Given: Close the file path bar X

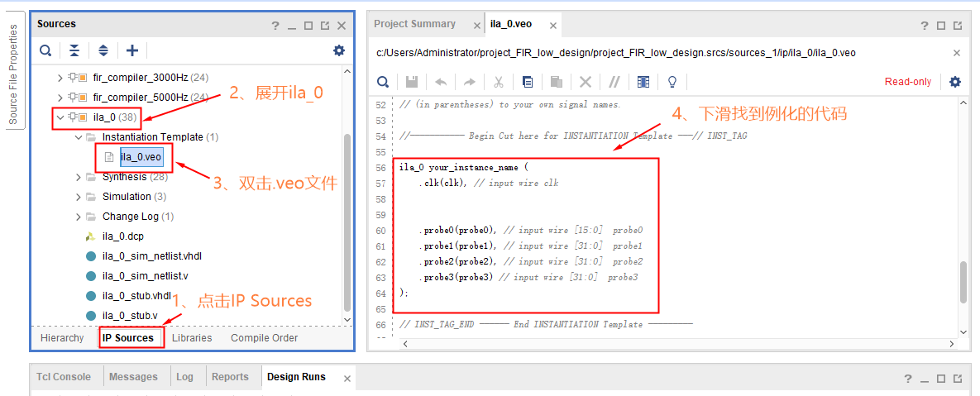Looking at the screenshot, I should click(x=956, y=53).
